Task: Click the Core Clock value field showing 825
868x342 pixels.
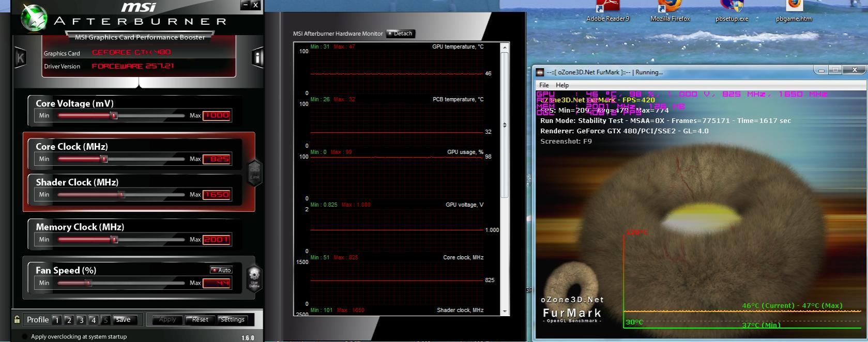Action: pyautogui.click(x=217, y=159)
